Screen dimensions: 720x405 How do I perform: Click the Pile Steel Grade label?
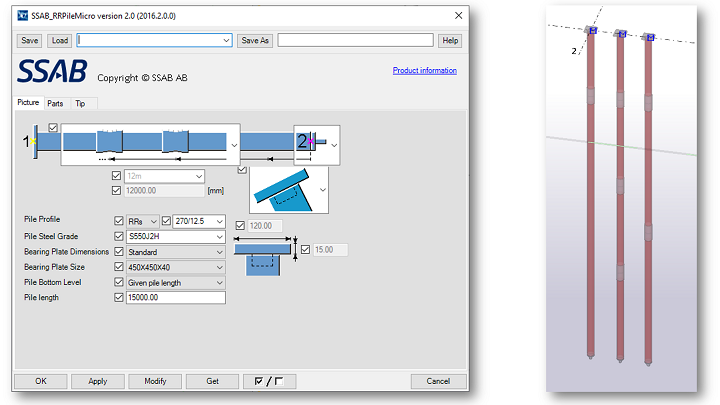pyautogui.click(x=51, y=236)
